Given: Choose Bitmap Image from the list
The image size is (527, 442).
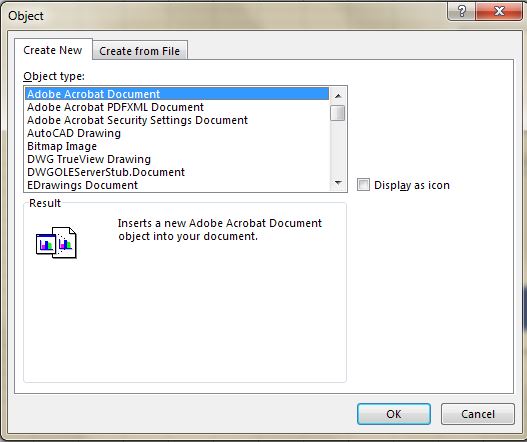Looking at the screenshot, I should (x=177, y=146).
